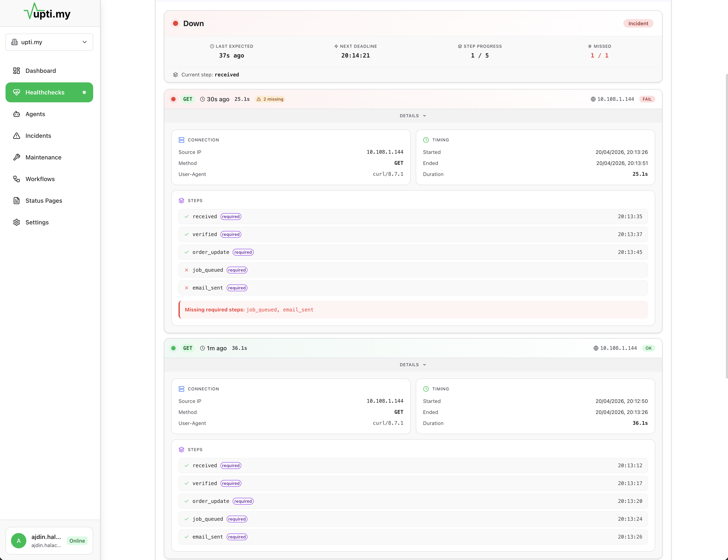
Task: Click globe icon on the OK ping header
Action: 596,348
